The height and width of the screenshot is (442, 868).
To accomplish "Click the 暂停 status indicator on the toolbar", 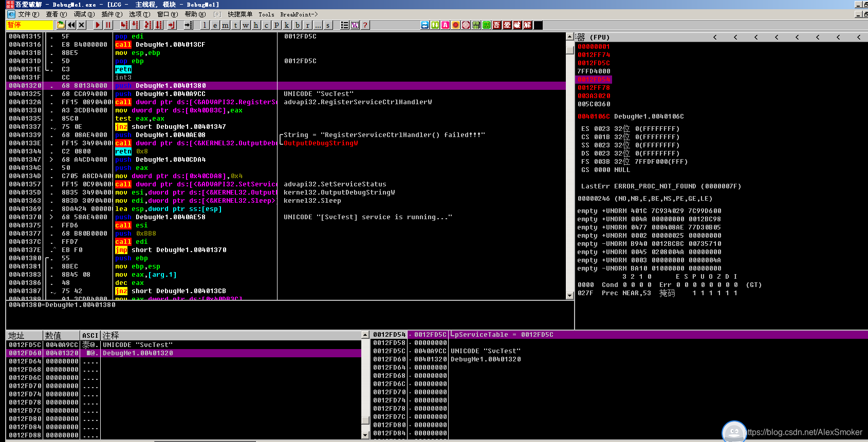I will click(x=29, y=25).
